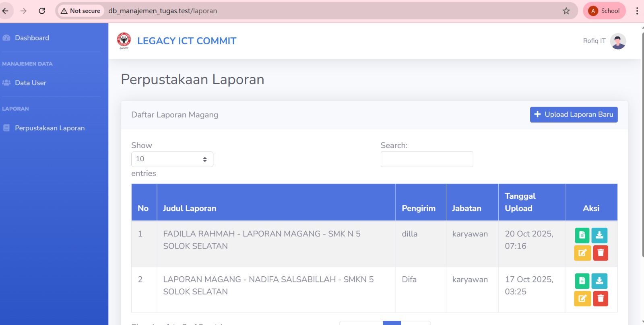View the Nadifa Salsabillah report document
The width and height of the screenshot is (644, 325).
(x=582, y=281)
